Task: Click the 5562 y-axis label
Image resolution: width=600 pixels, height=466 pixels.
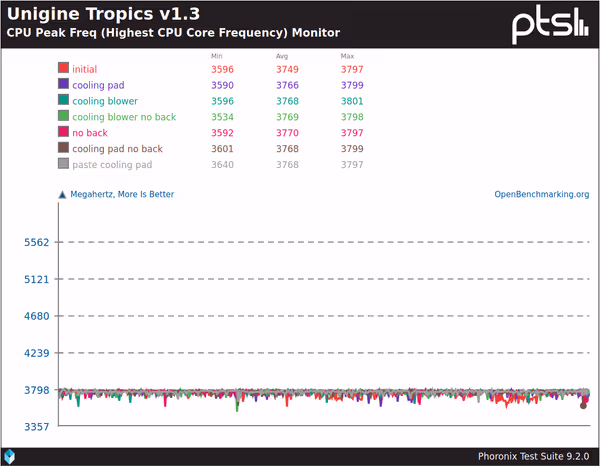Action: pos(37,243)
